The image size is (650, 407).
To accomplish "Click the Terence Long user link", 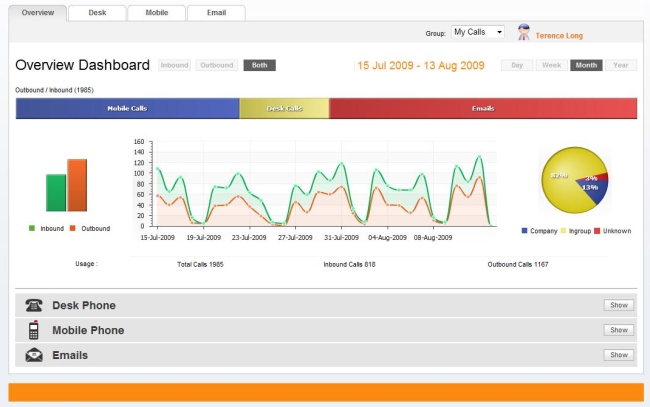I will coord(559,36).
